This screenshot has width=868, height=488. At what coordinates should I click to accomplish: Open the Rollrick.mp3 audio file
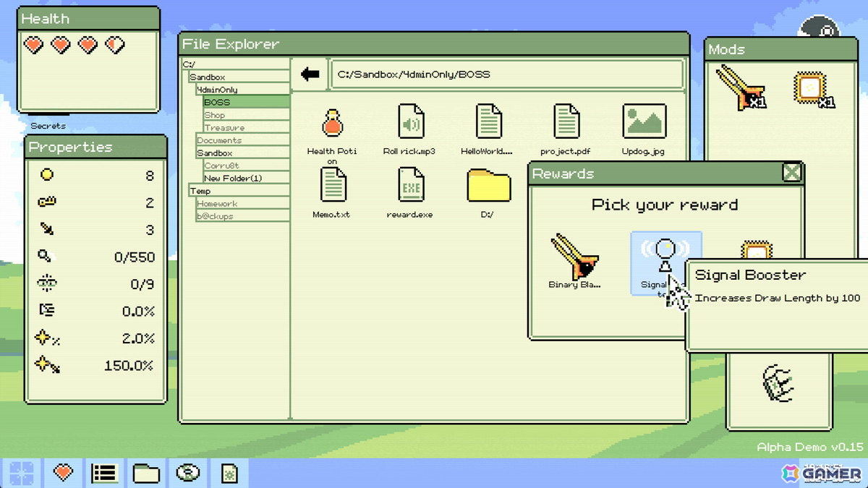[x=411, y=121]
